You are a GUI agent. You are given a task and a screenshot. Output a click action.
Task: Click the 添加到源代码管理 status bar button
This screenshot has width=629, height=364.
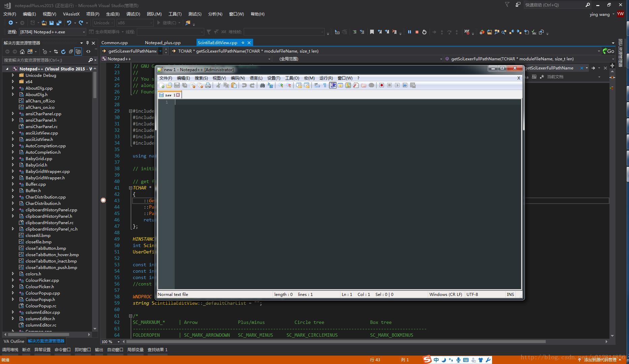coord(599,360)
